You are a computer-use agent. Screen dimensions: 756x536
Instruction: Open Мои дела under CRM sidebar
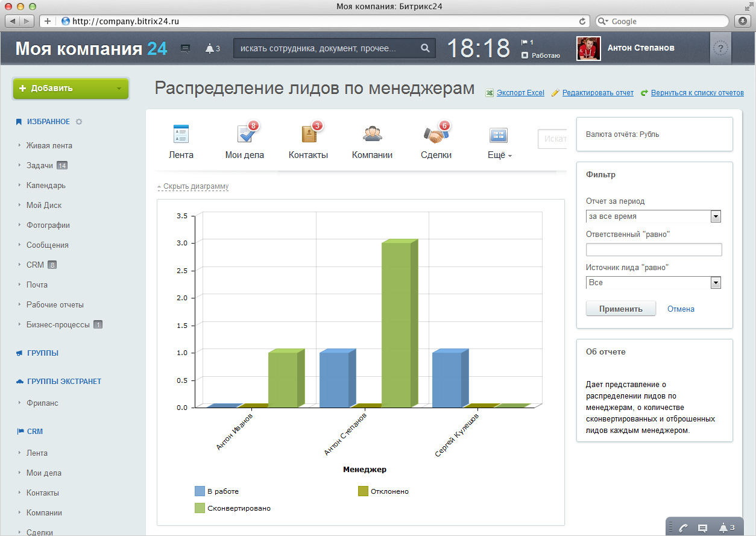coord(44,473)
